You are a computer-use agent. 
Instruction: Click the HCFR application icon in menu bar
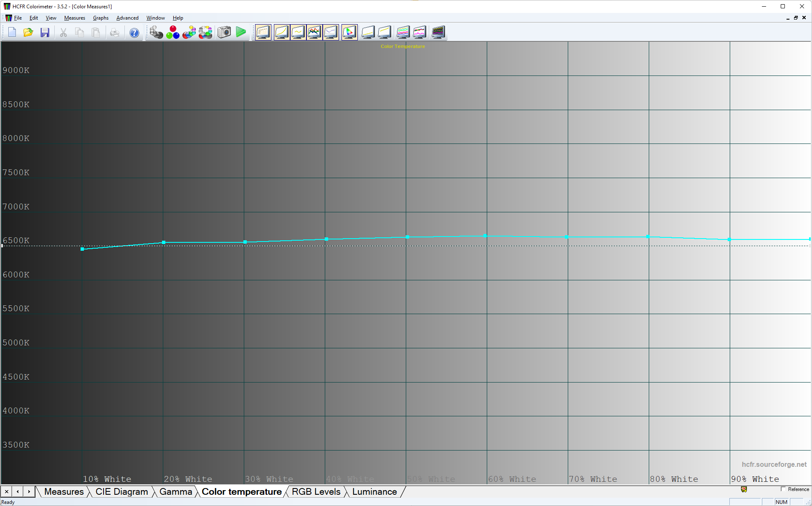8,18
